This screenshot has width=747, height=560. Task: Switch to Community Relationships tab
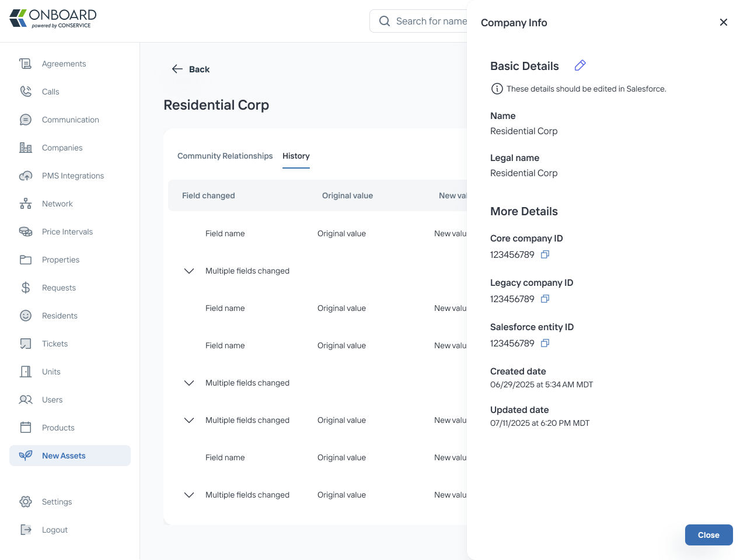tap(225, 156)
